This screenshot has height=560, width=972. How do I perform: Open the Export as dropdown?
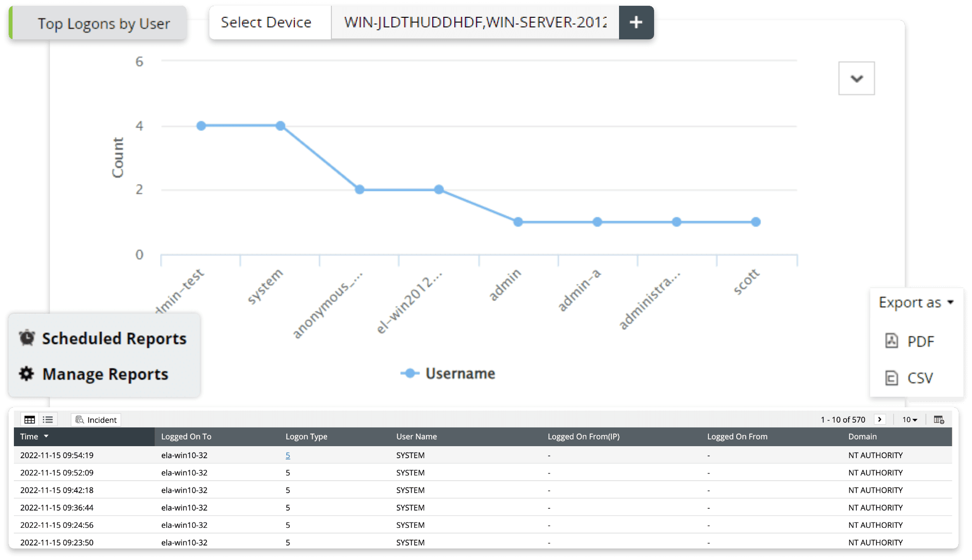pyautogui.click(x=915, y=303)
